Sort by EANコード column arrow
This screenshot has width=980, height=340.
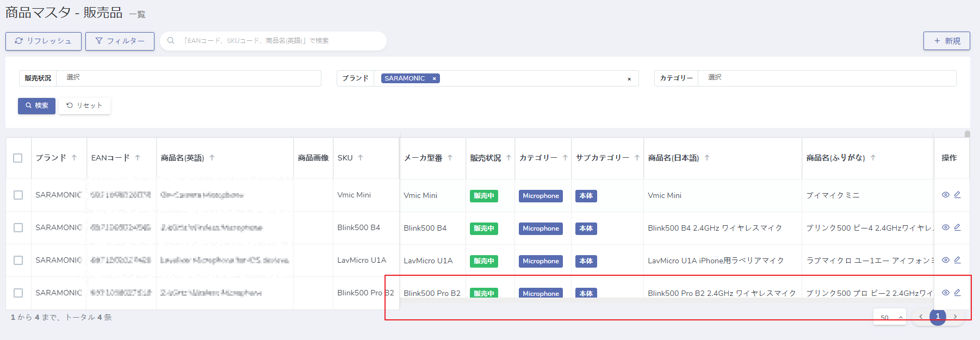point(138,158)
